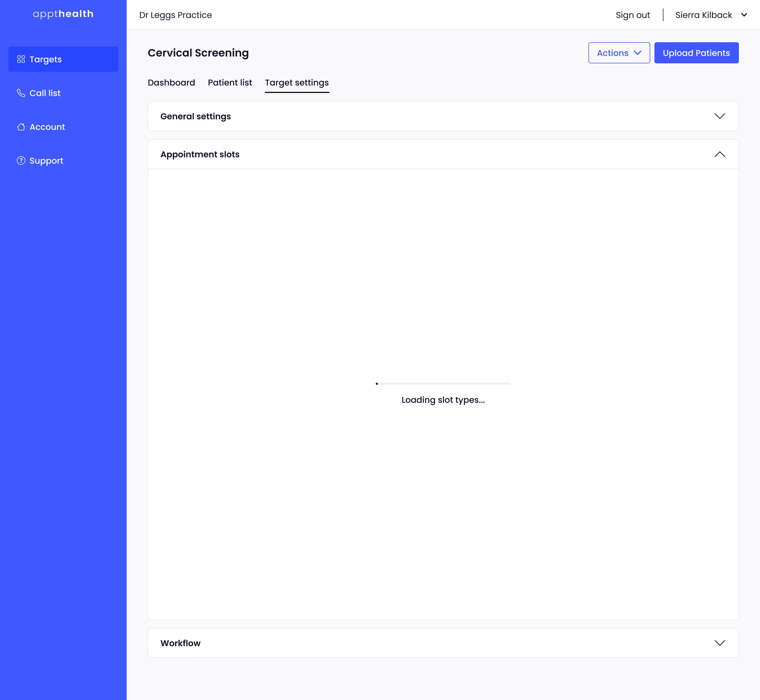Image resolution: width=760 pixels, height=700 pixels.
Task: Collapse the Appointment slots section chevron
Action: [719, 154]
